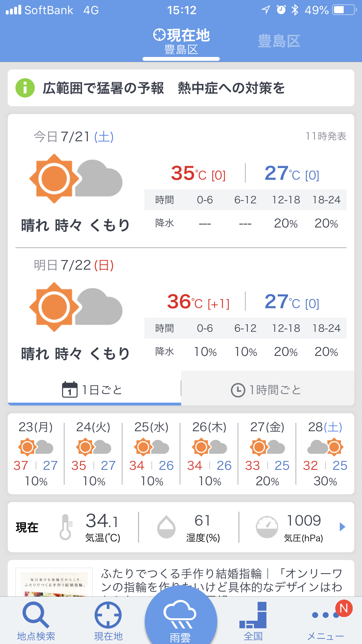Tap the green info icon in alert banner
This screenshot has width=362, height=644.
[x=25, y=88]
